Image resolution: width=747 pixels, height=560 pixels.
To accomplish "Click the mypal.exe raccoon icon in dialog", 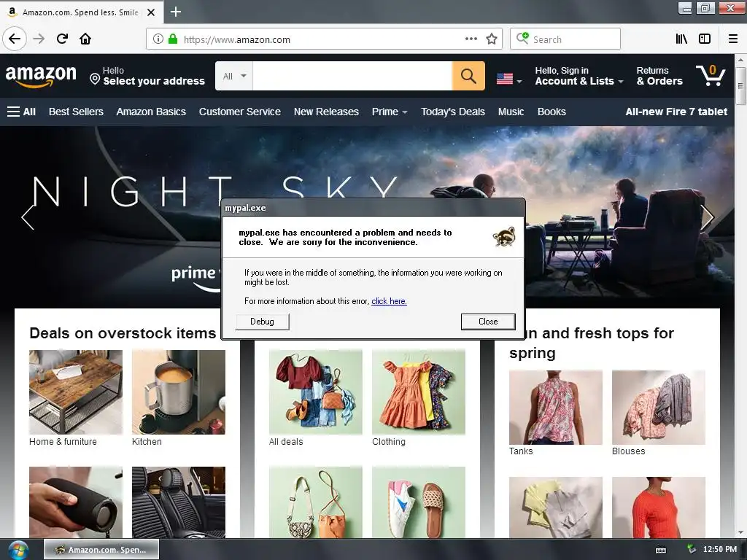I will tap(504, 237).
